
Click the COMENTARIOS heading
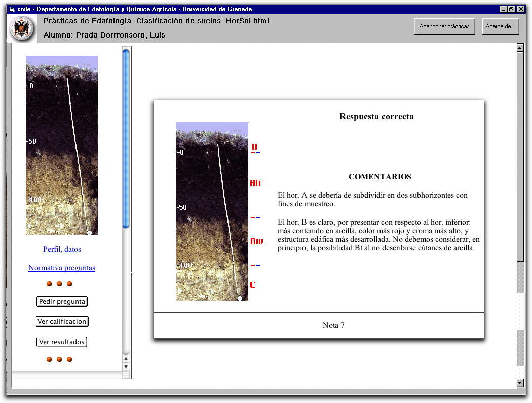pos(380,177)
